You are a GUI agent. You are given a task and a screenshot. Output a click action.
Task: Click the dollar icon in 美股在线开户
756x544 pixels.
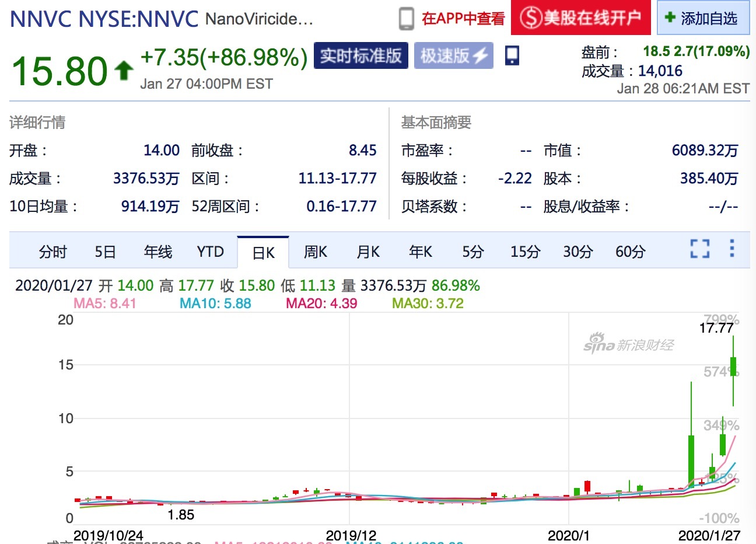(531, 18)
